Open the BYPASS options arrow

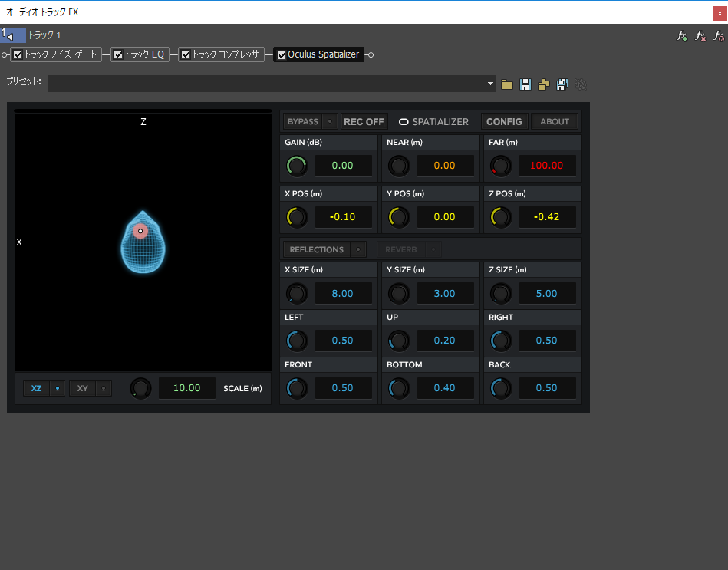pos(329,121)
